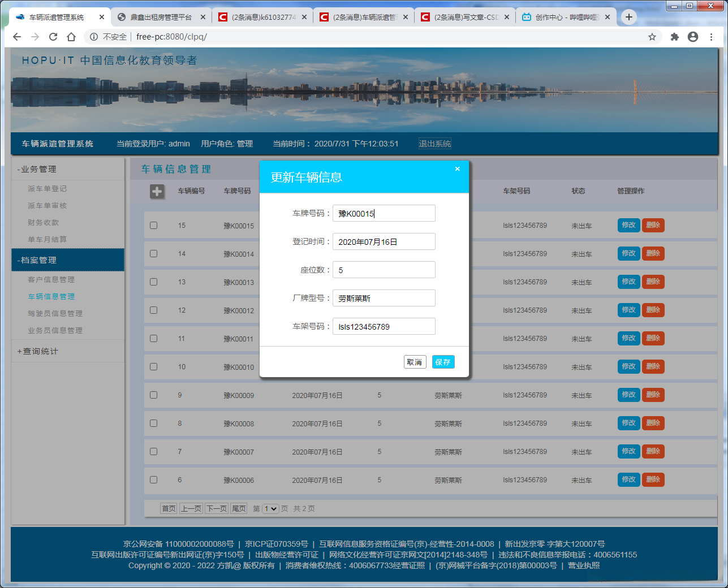
Task: Tick the checkbox for vehicle row 7
Action: tap(153, 451)
